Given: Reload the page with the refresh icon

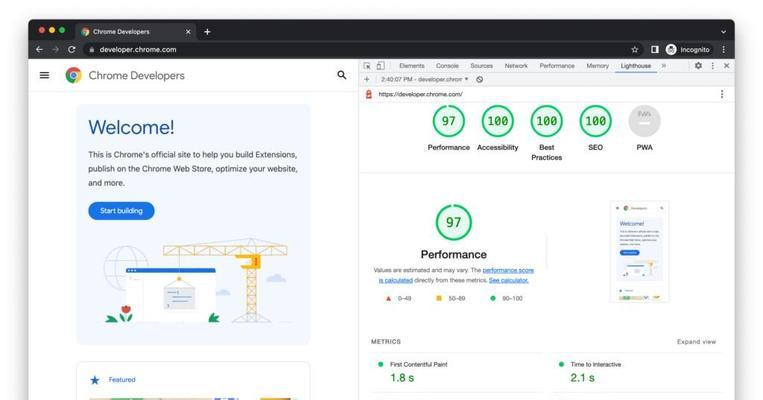Looking at the screenshot, I should [x=72, y=50].
